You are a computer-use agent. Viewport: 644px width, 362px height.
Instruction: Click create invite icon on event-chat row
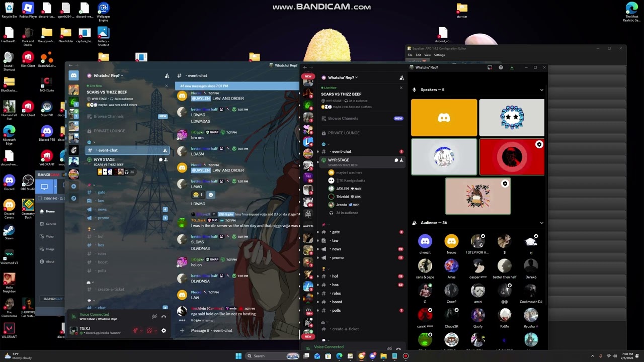165,150
